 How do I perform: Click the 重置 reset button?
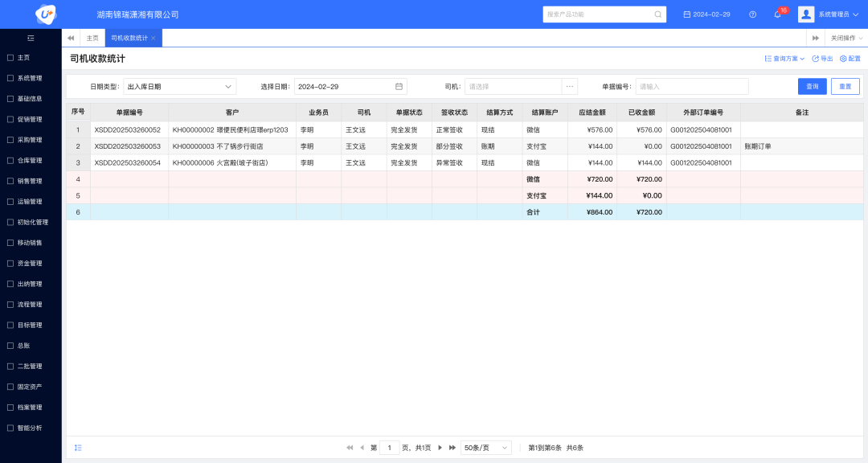point(845,87)
